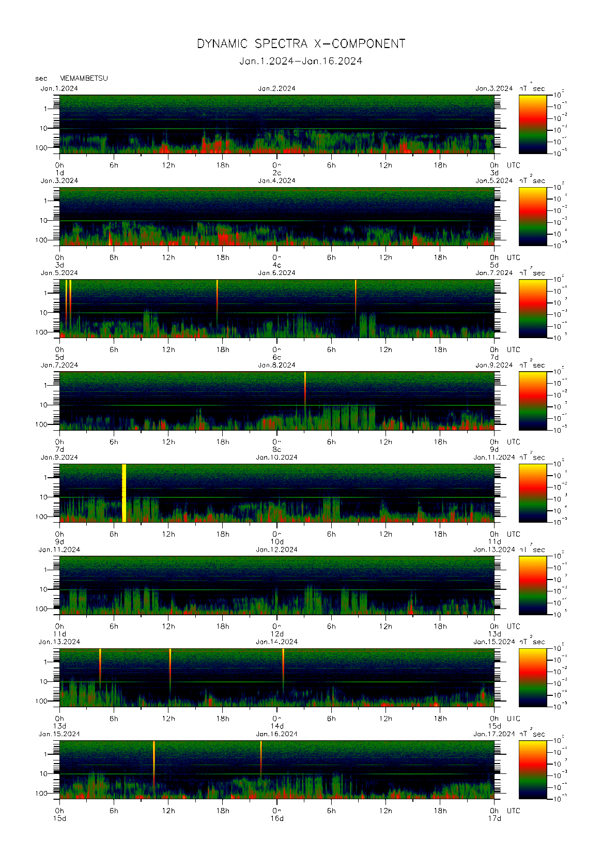602x868 pixels.
Task: Click the '1d' day label under first panel
Action: 59,173
